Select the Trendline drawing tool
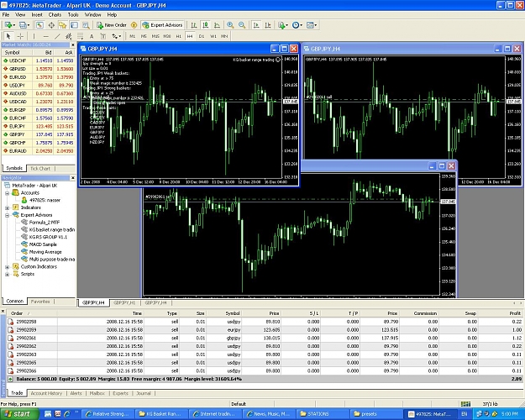Screen dimensions: 525x420 57,36
